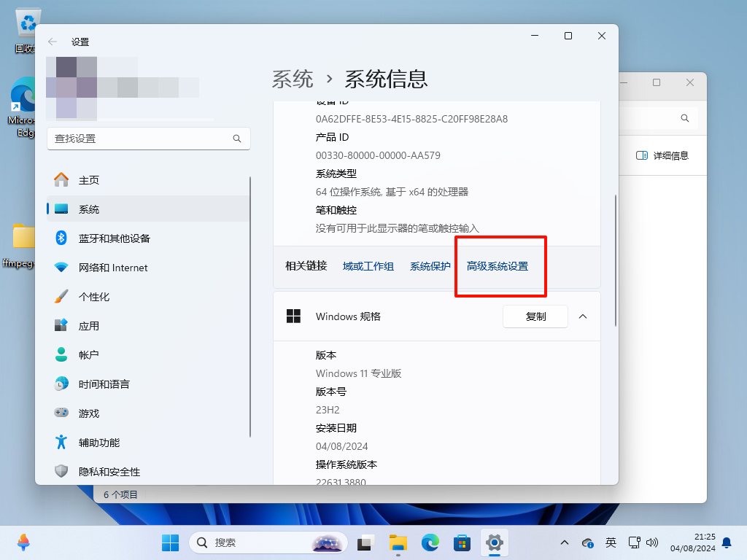Click the device ID value text

tap(411, 119)
